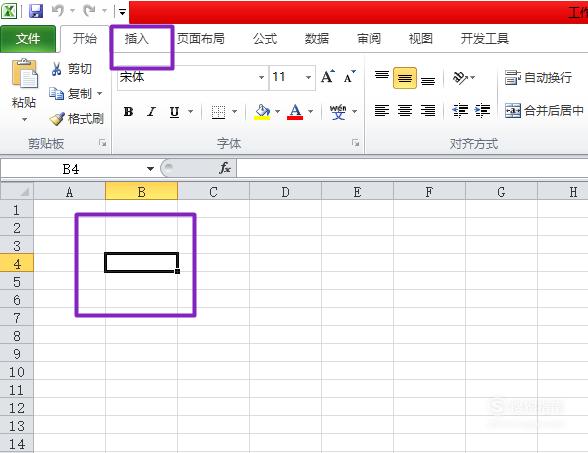Open phonetic guide dropdown arrow

point(354,111)
